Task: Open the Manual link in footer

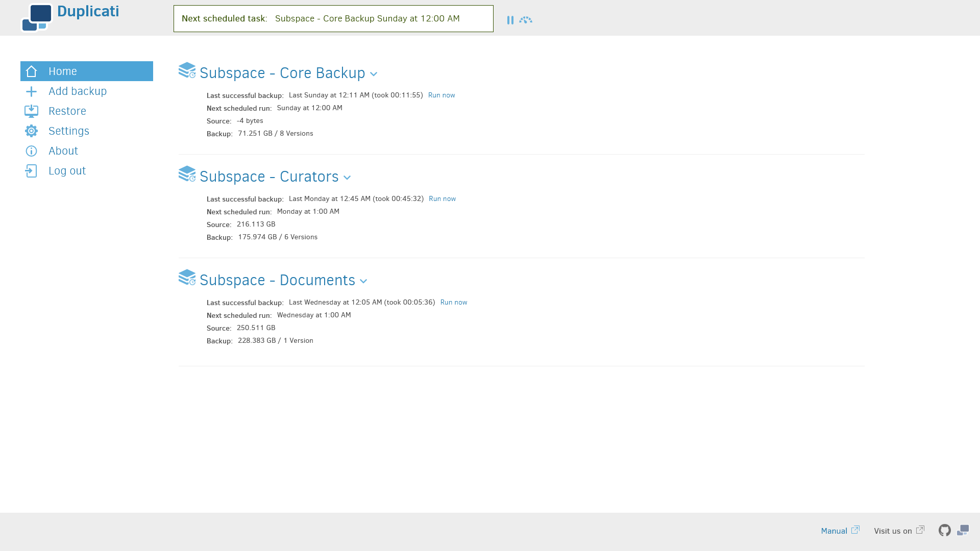Action: pos(834,531)
